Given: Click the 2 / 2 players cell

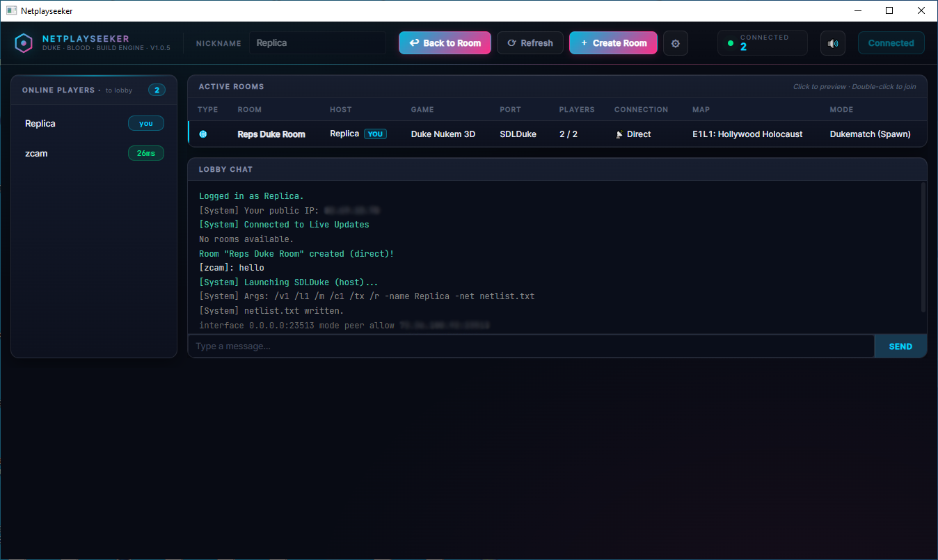Looking at the screenshot, I should (x=569, y=134).
